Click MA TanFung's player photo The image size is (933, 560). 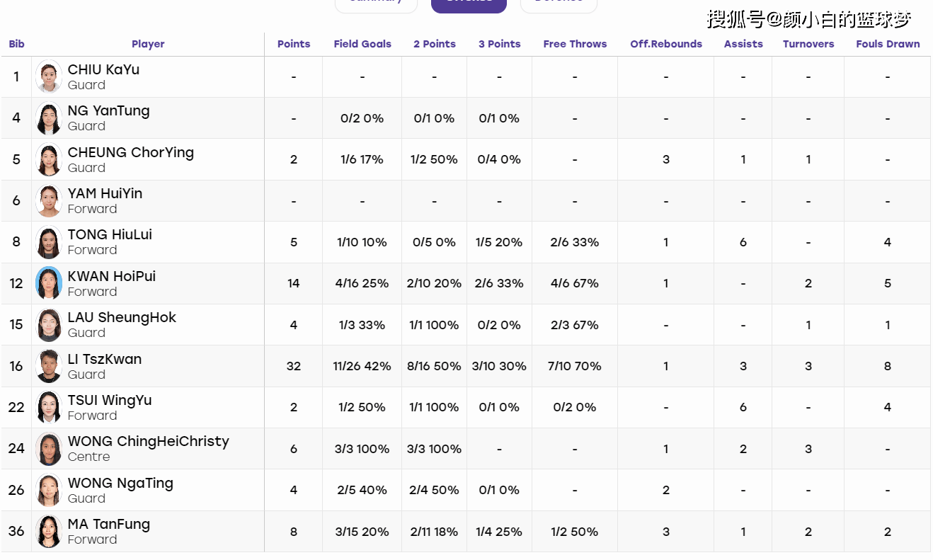click(49, 532)
